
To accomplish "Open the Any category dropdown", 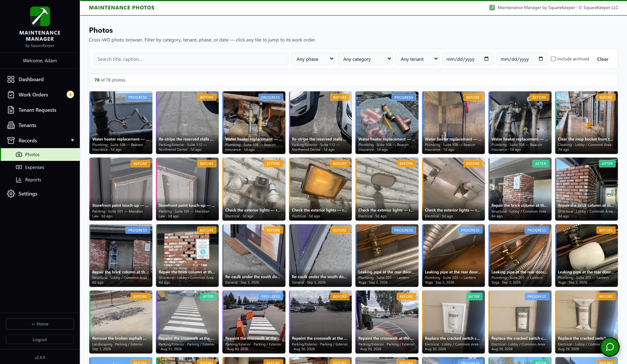I will point(365,59).
